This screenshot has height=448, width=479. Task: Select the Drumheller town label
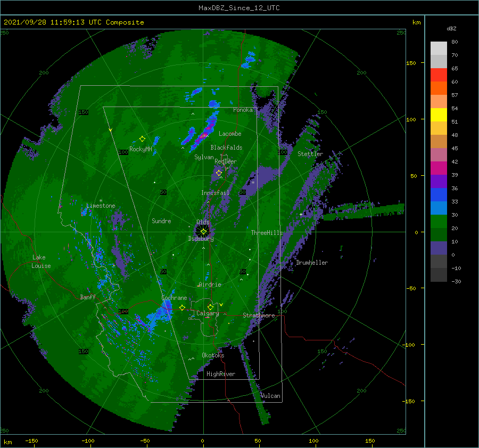(312, 263)
